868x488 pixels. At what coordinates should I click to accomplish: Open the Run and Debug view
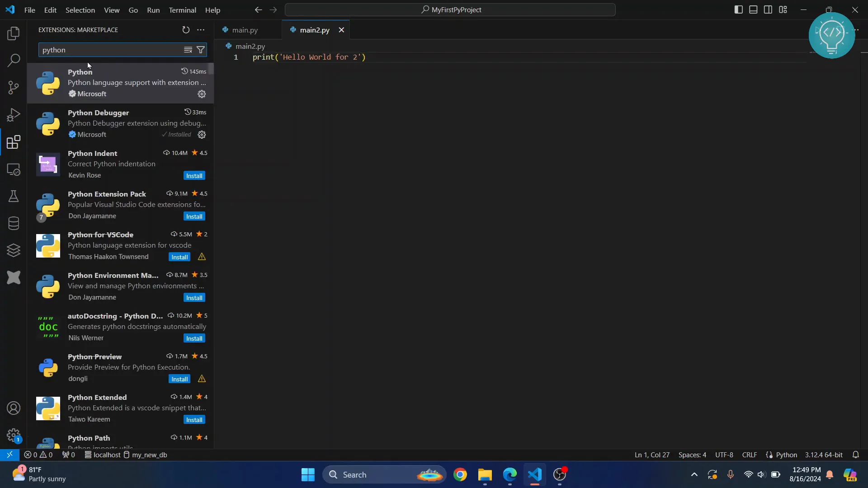(14, 115)
